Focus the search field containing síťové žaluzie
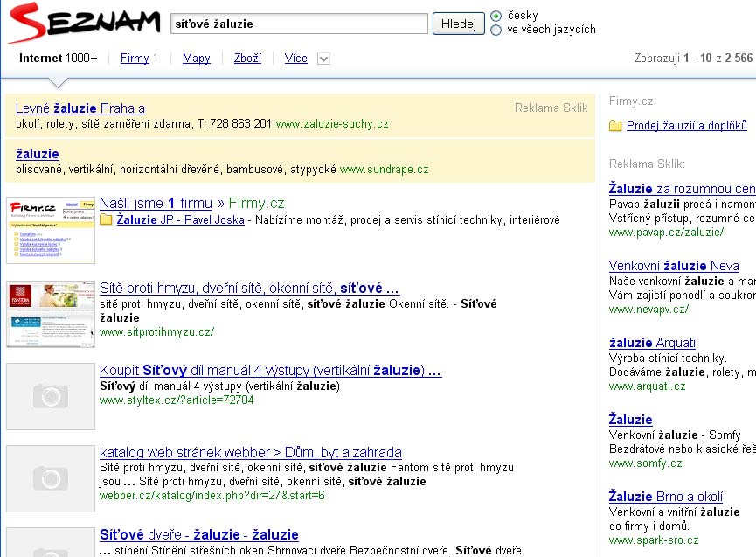 (x=299, y=24)
